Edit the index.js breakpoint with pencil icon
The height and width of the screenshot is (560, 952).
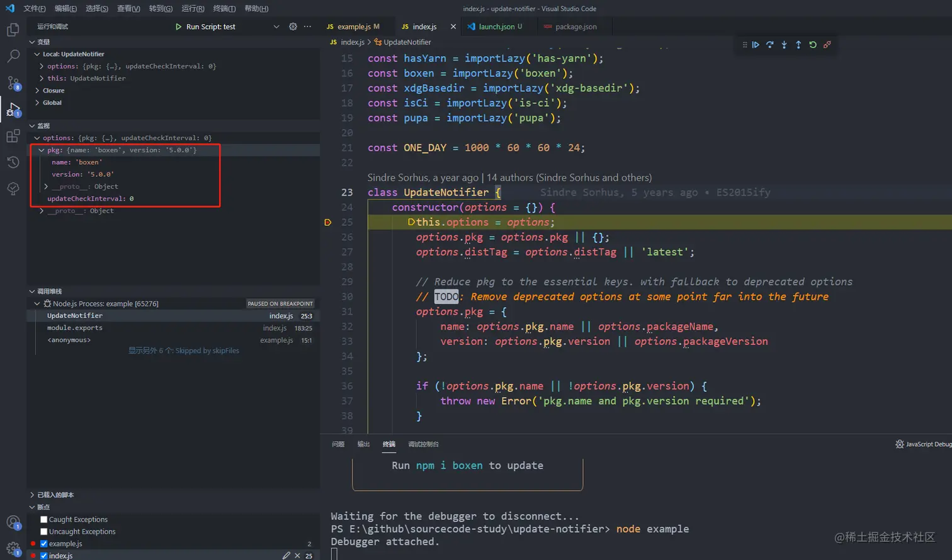(286, 556)
